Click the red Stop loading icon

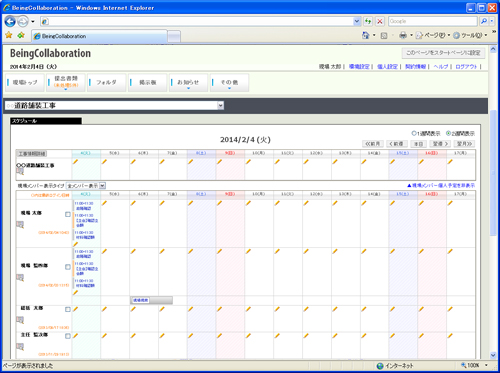(380, 21)
